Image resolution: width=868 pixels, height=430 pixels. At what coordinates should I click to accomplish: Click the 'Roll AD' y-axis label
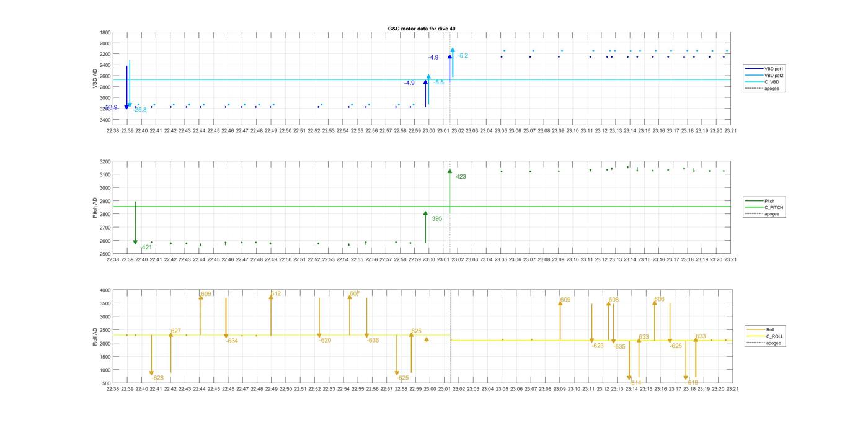[x=95, y=336]
